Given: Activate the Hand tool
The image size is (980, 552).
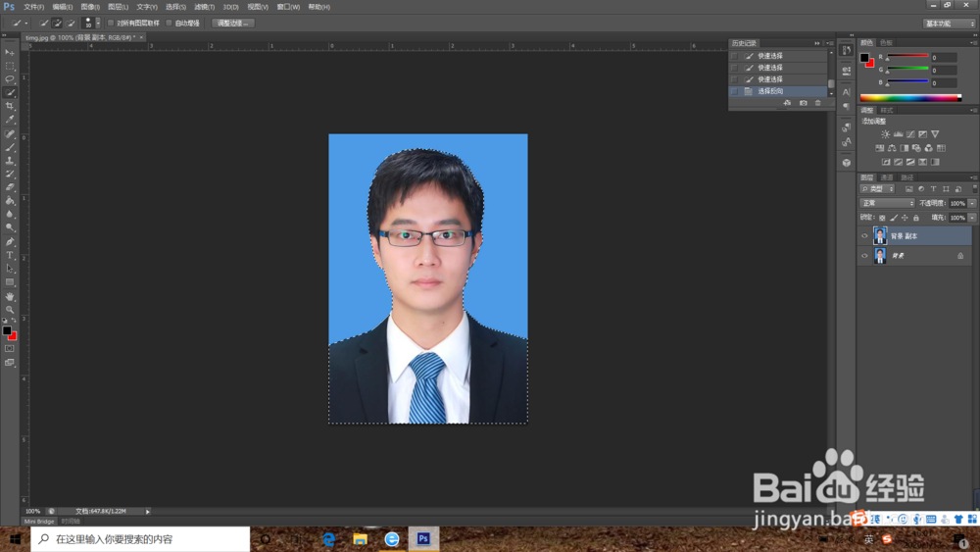Looking at the screenshot, I should tap(10, 296).
